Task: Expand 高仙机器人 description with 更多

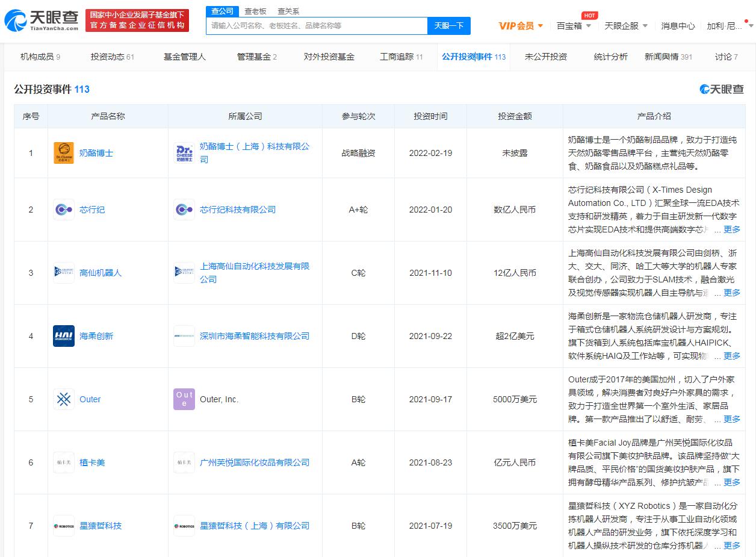Action: click(x=731, y=293)
